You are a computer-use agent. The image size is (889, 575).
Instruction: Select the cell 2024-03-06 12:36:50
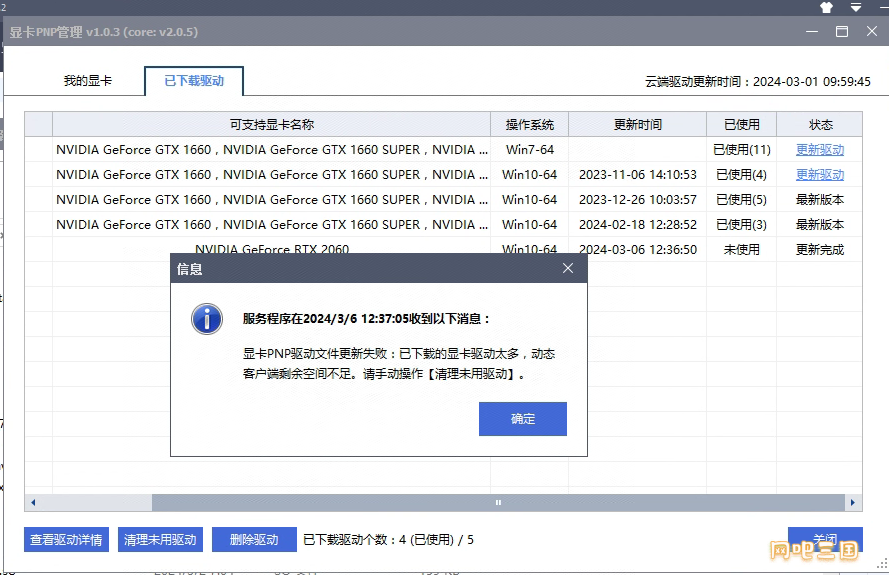tap(637, 250)
